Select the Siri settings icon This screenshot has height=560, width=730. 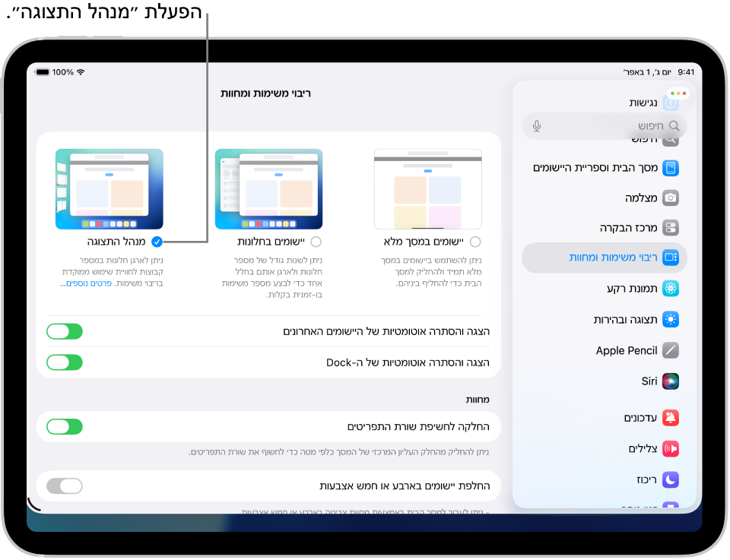point(670,381)
